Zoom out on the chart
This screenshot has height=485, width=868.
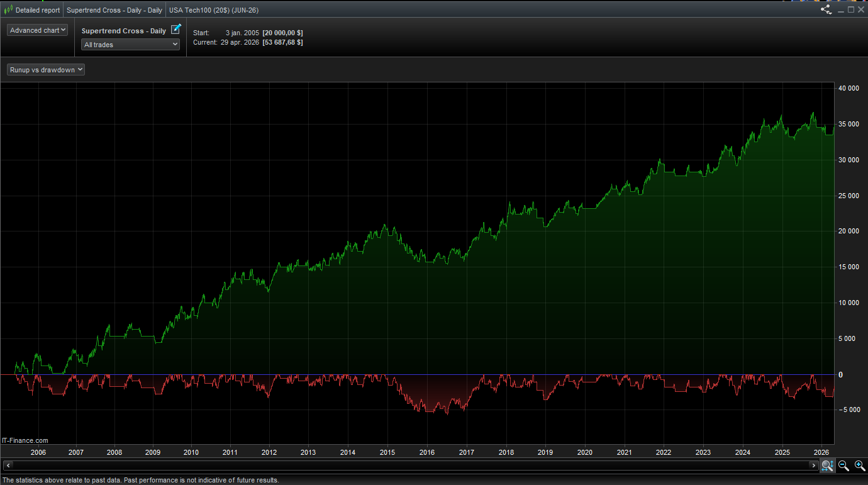(x=843, y=465)
